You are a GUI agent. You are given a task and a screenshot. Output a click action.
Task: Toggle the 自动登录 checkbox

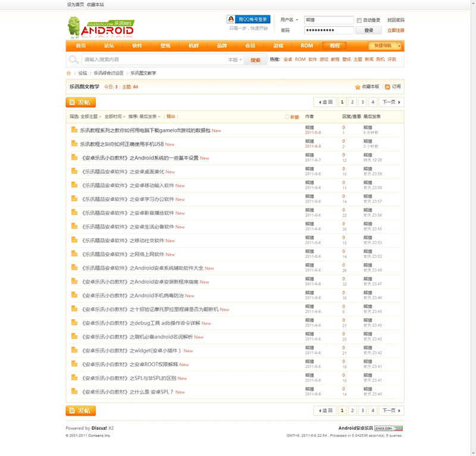point(359,20)
